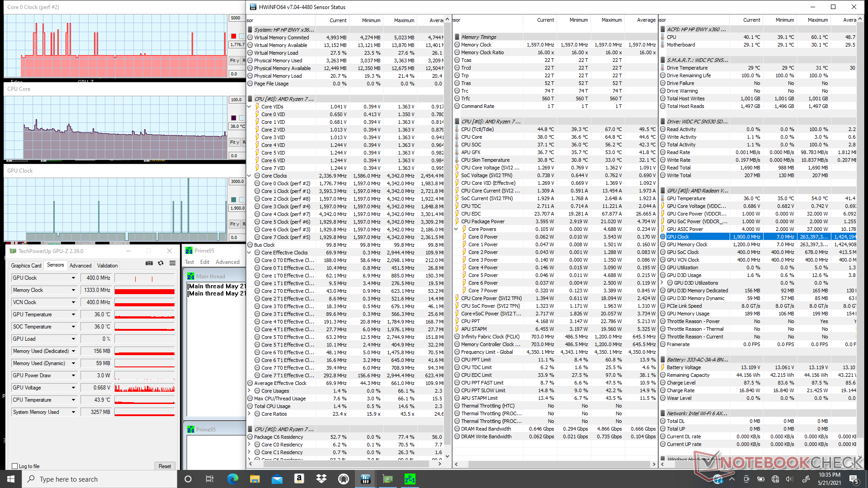Switch to the Advanced tab in GPU-Z
The height and width of the screenshot is (488, 868).
tap(80, 266)
